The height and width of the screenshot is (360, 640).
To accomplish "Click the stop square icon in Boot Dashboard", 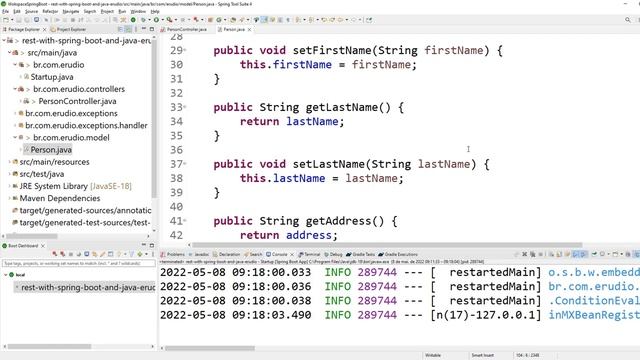I will tap(71, 254).
